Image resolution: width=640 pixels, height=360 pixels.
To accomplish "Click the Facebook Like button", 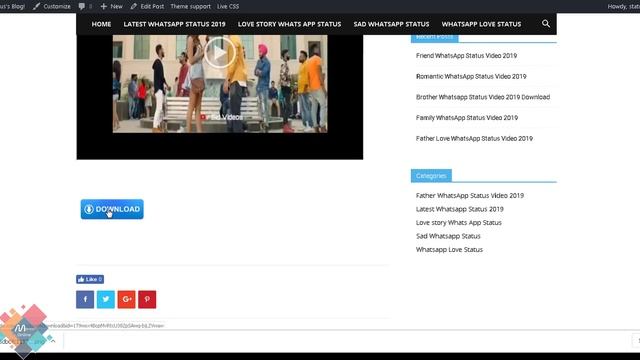I will 90,279.
